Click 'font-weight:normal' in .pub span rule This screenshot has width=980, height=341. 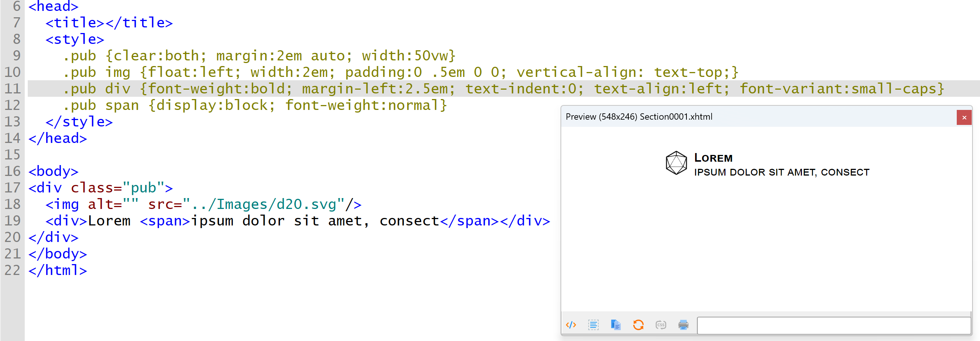362,105
